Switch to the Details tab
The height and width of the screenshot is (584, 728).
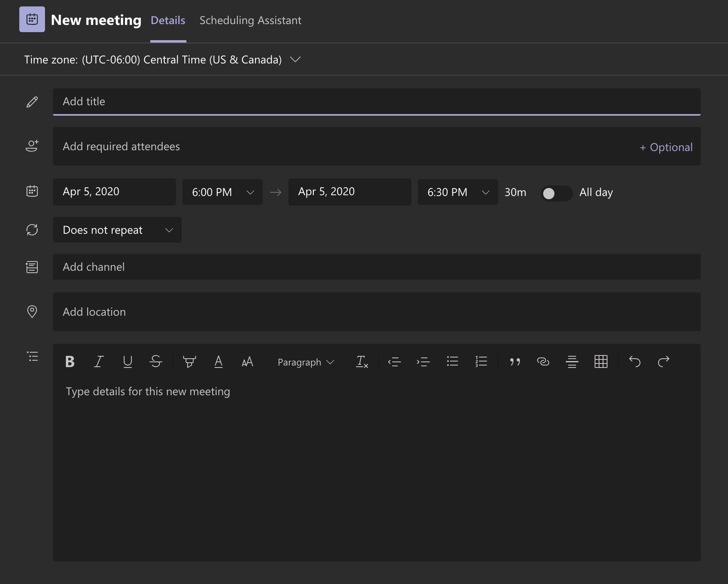pos(168,20)
